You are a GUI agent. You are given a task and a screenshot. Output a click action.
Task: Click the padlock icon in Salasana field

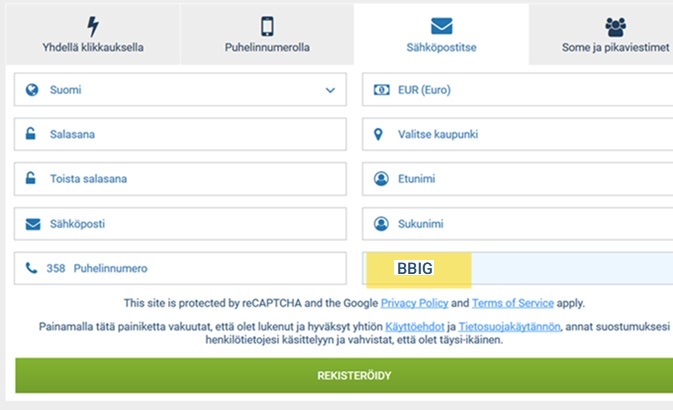(30, 134)
